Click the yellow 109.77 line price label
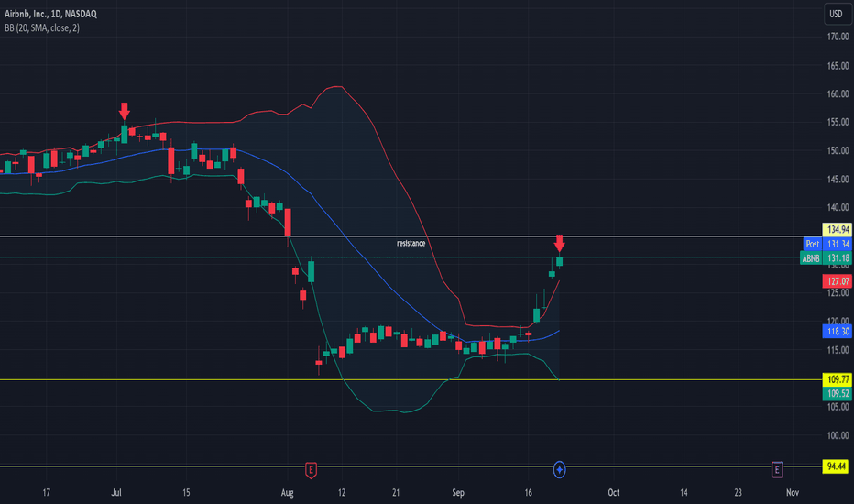This screenshot has width=854, height=504. [x=838, y=379]
